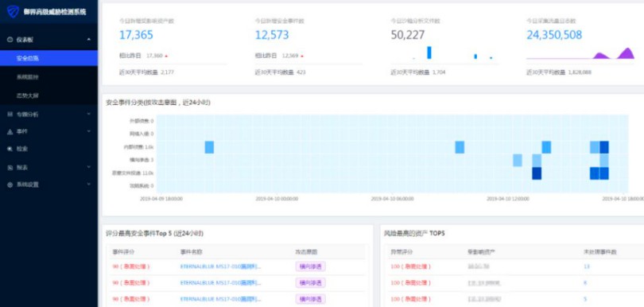Collapse the 仪表板 section arrow

[x=89, y=40]
